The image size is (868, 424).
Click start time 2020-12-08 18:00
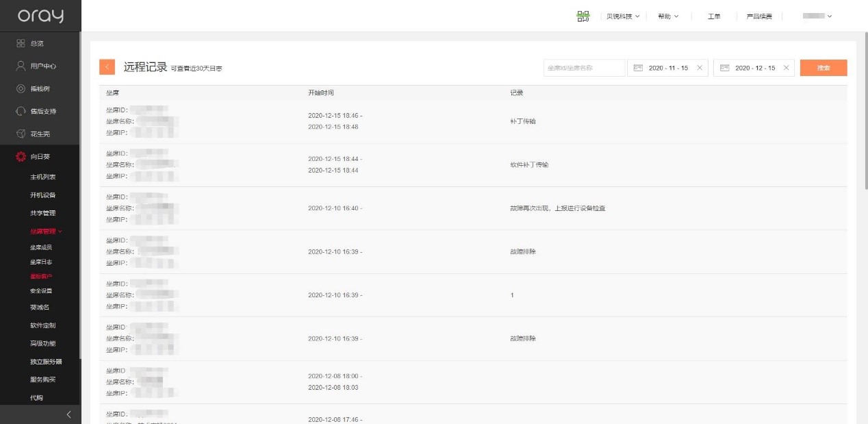click(x=335, y=376)
